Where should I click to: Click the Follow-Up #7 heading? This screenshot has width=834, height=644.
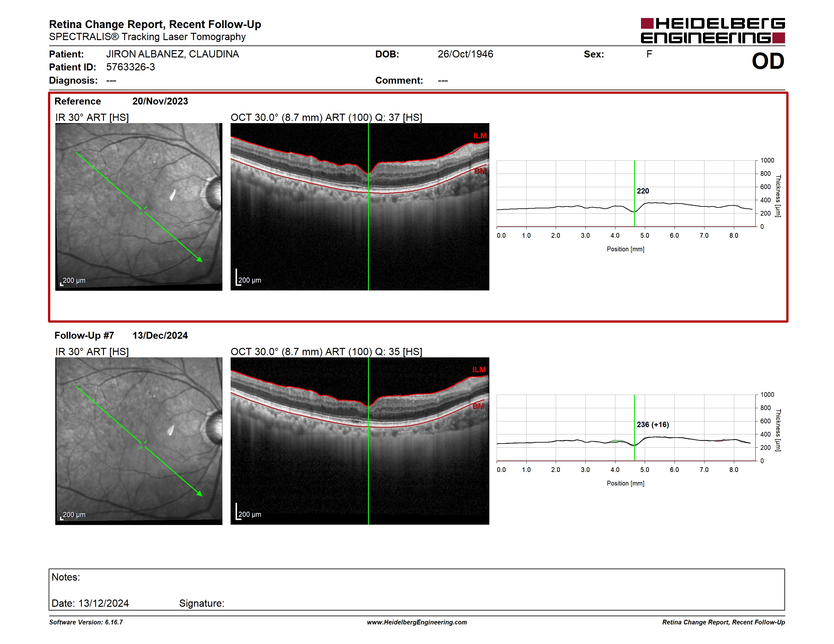pyautogui.click(x=84, y=335)
